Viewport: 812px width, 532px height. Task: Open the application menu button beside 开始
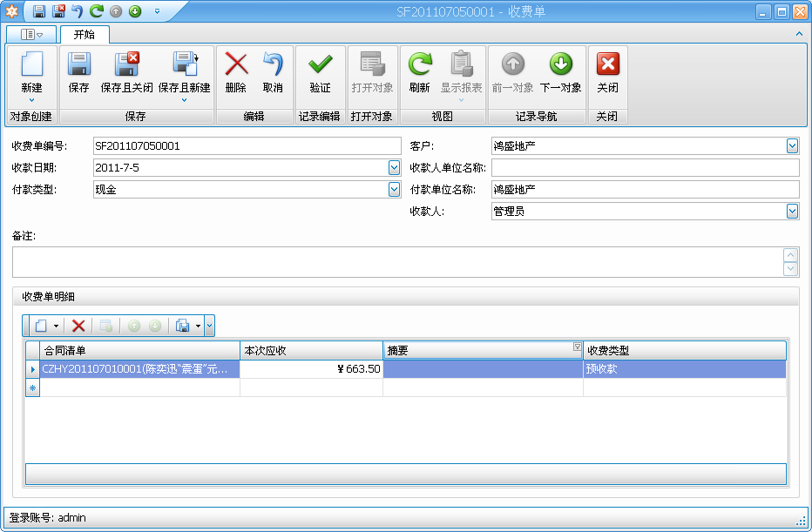pyautogui.click(x=31, y=35)
